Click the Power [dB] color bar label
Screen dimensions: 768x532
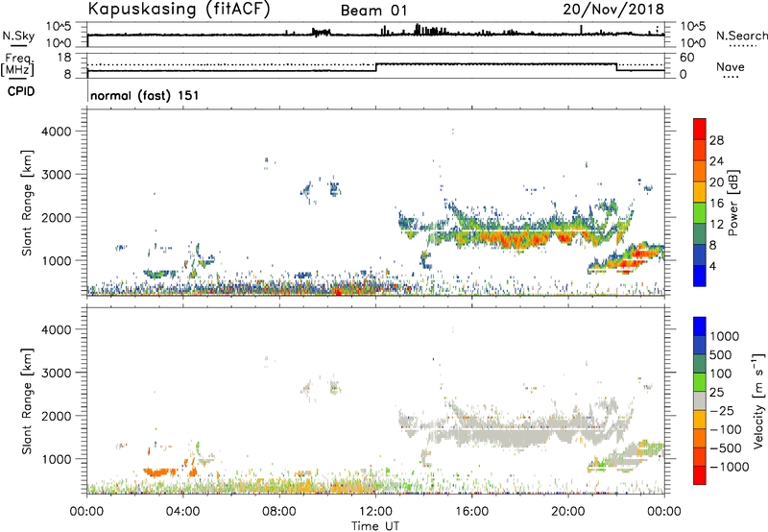(732, 203)
